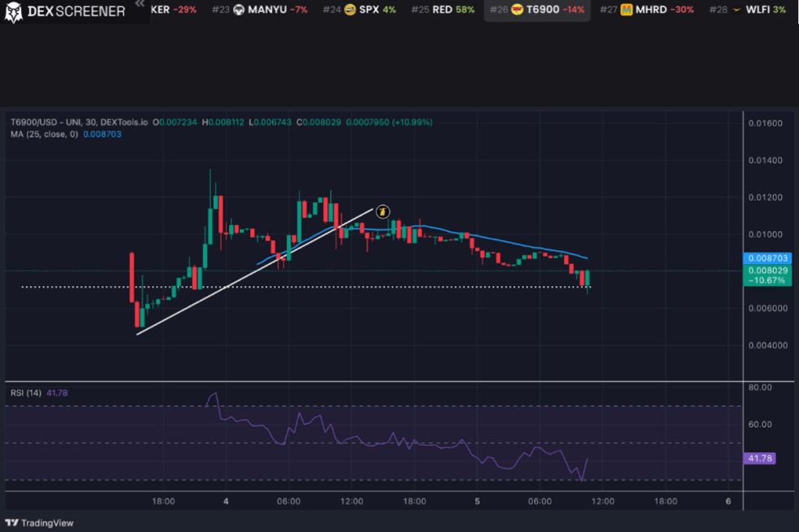The image size is (799, 532).
Task: Open the SPX trending token
Action: point(360,10)
